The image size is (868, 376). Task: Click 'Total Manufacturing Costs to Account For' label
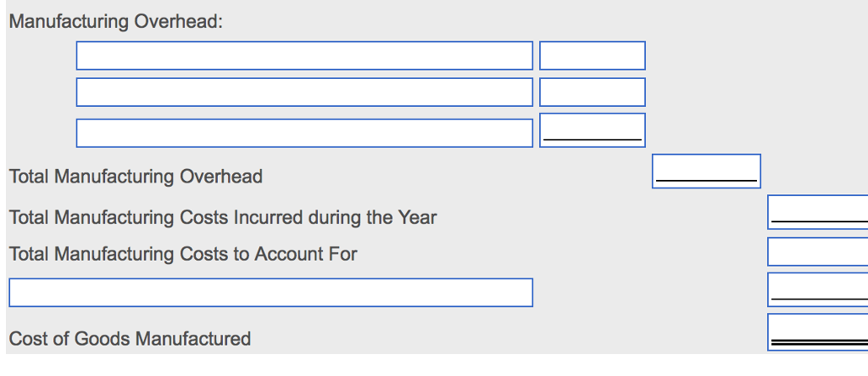click(x=183, y=254)
